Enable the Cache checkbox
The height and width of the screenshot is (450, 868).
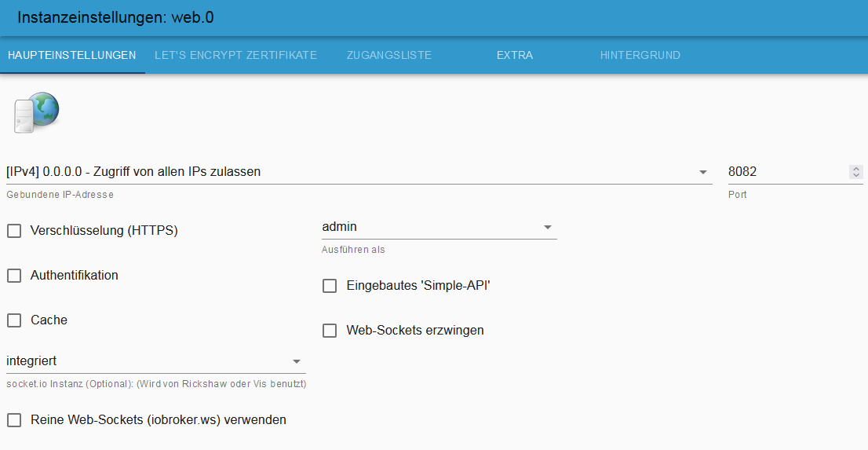14,320
